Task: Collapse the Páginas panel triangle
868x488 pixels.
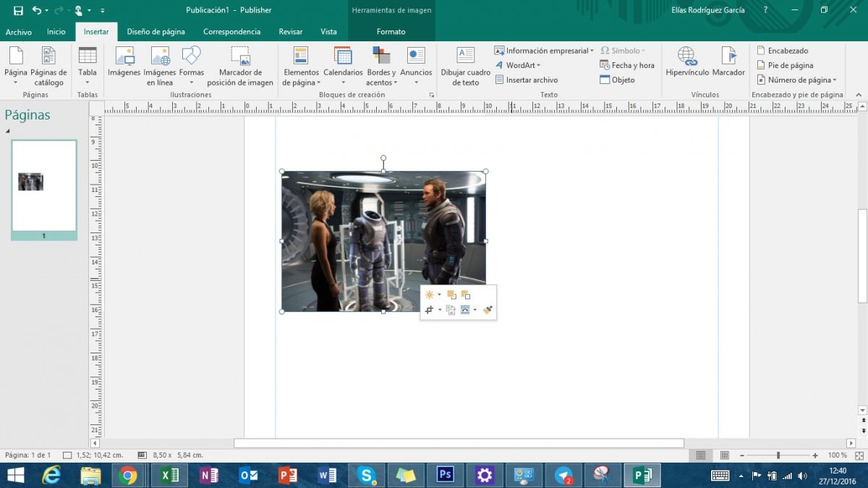Action: 8,131
